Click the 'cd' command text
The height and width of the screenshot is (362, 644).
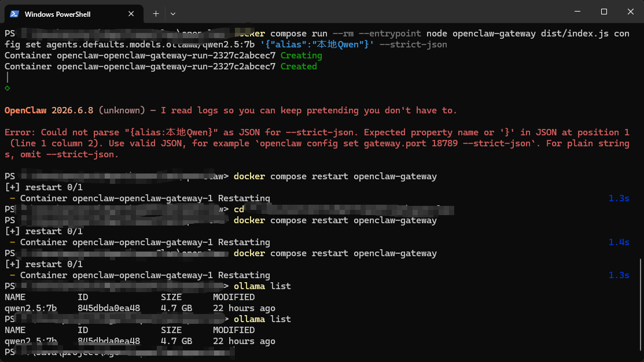click(x=239, y=209)
